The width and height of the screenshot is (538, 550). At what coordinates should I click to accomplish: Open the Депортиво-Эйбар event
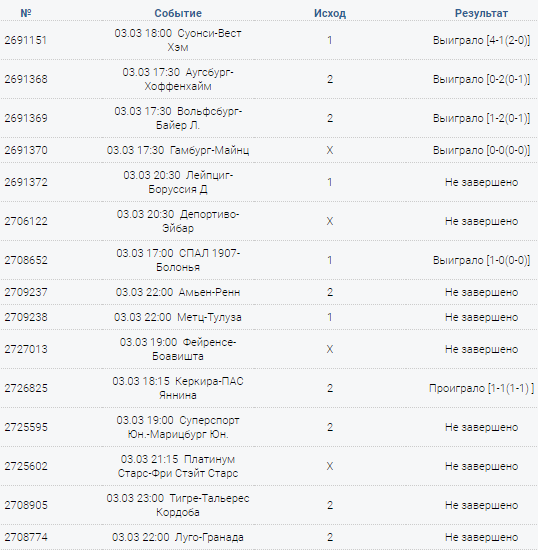click(178, 221)
